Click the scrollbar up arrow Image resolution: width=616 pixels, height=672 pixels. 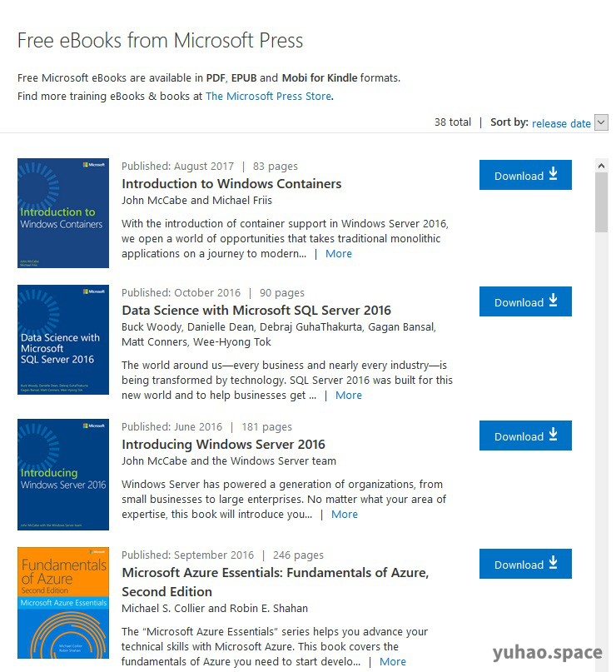602,164
